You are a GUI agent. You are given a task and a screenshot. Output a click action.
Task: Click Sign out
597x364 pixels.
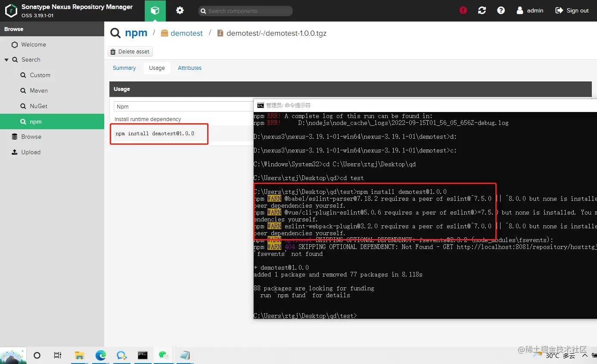(x=572, y=10)
